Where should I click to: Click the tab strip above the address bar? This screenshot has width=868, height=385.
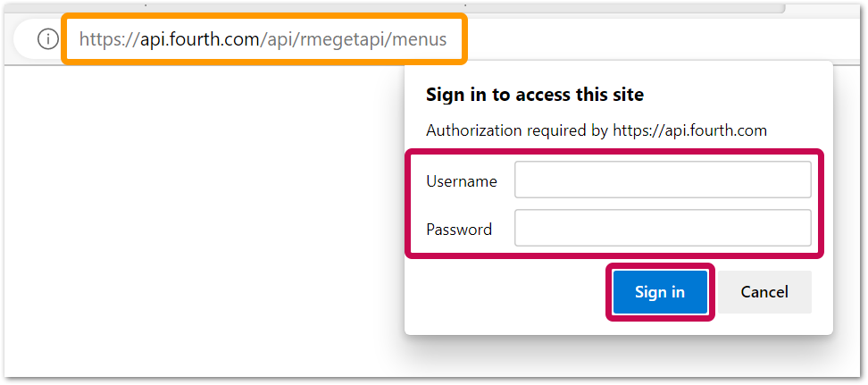[x=388, y=6]
